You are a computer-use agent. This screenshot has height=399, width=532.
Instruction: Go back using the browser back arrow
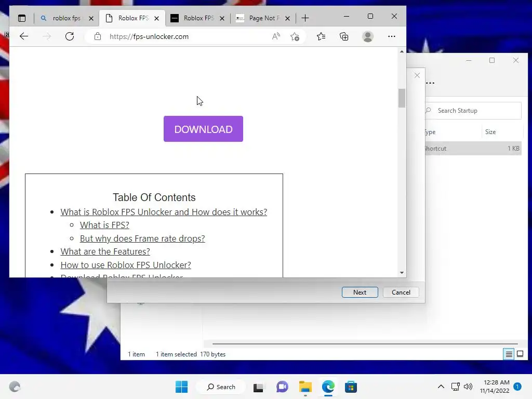pyautogui.click(x=24, y=36)
